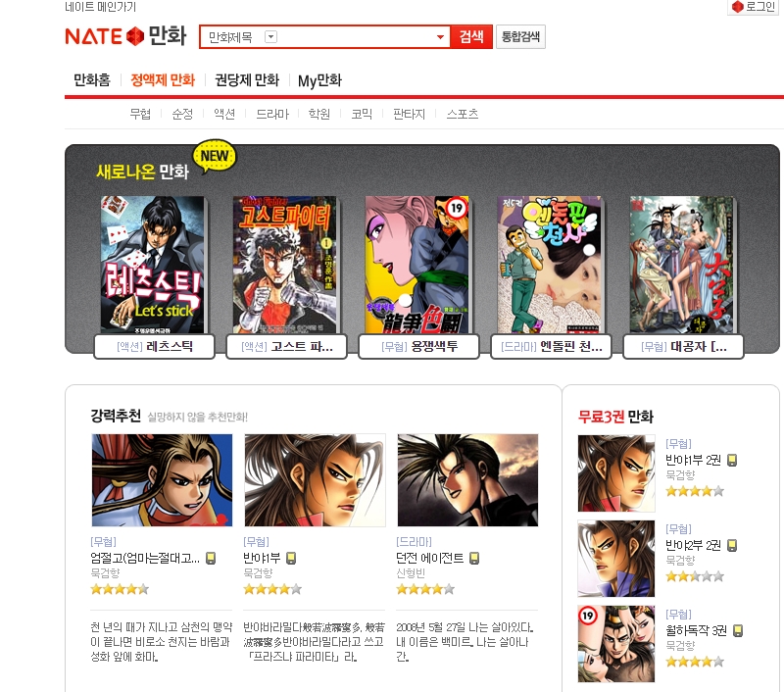Click the 반야1부 2권 title link
This screenshot has height=692, width=784.
click(694, 460)
